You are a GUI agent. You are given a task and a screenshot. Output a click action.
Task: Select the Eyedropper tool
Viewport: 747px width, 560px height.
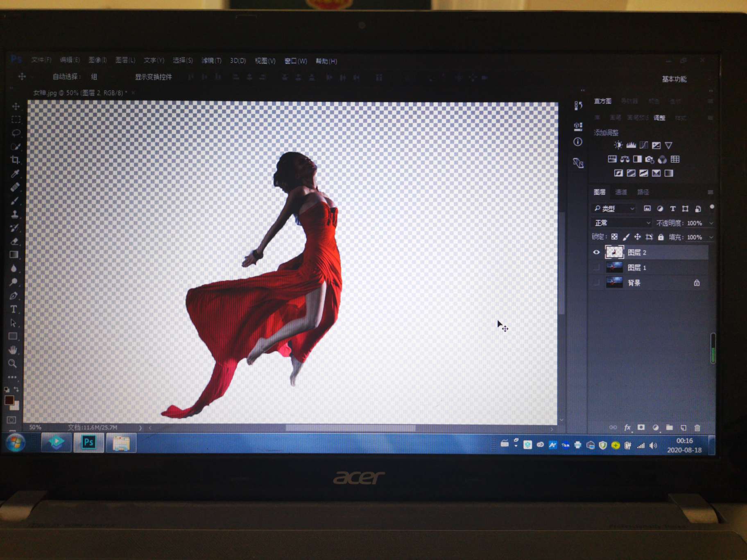(15, 174)
